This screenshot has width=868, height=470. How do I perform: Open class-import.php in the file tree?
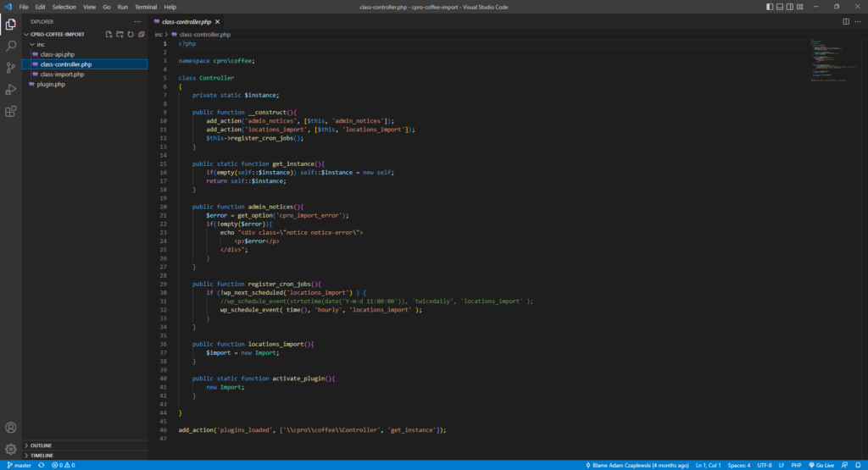click(62, 74)
